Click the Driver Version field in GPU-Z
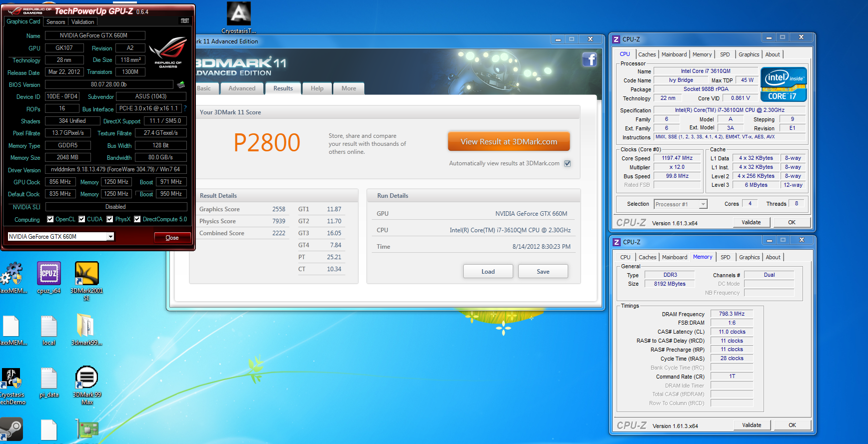This screenshot has height=444, width=868. click(115, 169)
